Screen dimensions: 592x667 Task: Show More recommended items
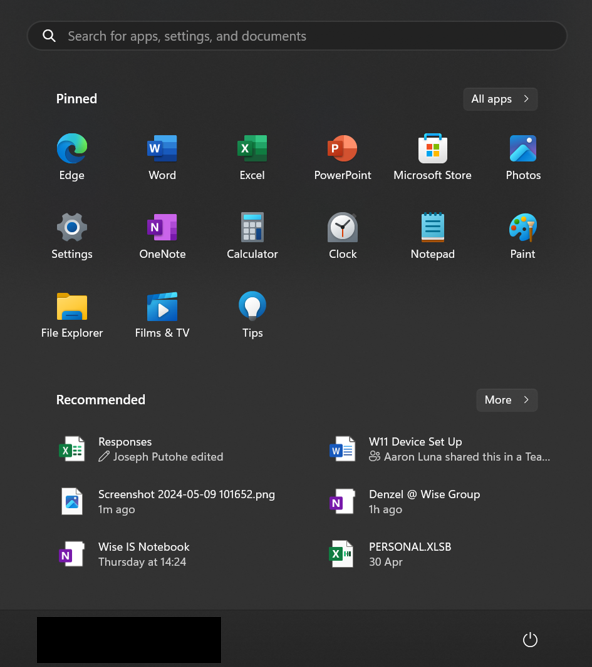(x=507, y=400)
